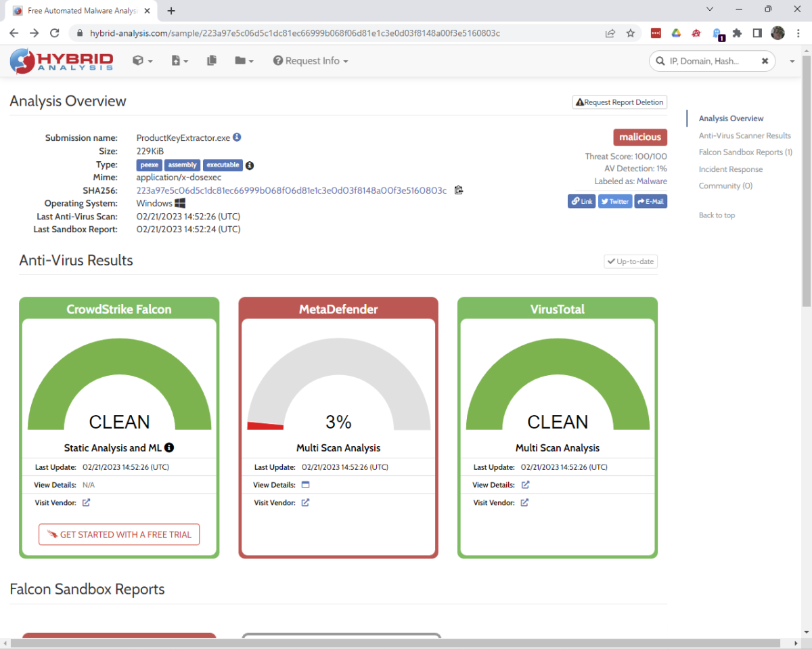Copy the SHA256 hash with clipboard icon
Image resolution: width=812 pixels, height=650 pixels.
click(459, 190)
